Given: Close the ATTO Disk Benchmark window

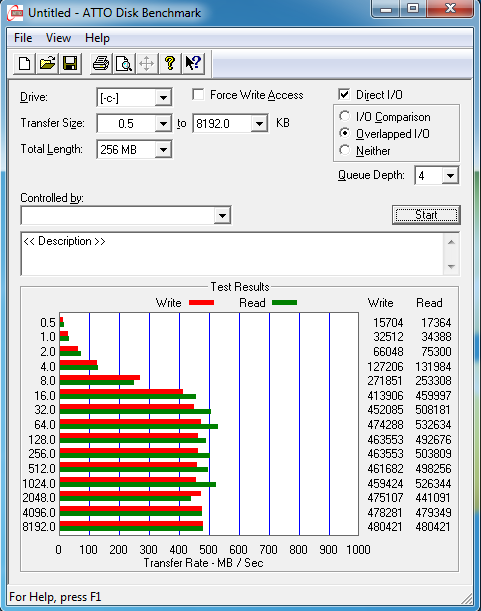Looking at the screenshot, I should click(x=451, y=9).
